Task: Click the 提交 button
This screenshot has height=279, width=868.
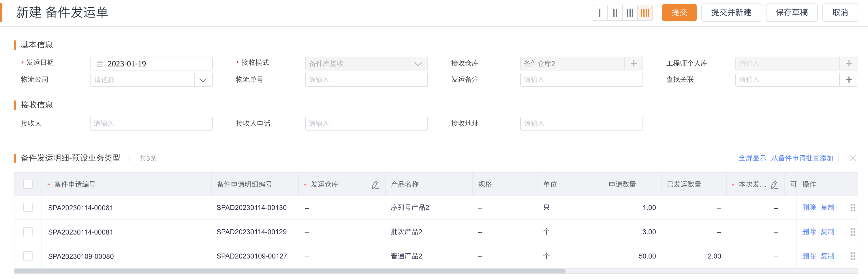Action: (x=679, y=13)
